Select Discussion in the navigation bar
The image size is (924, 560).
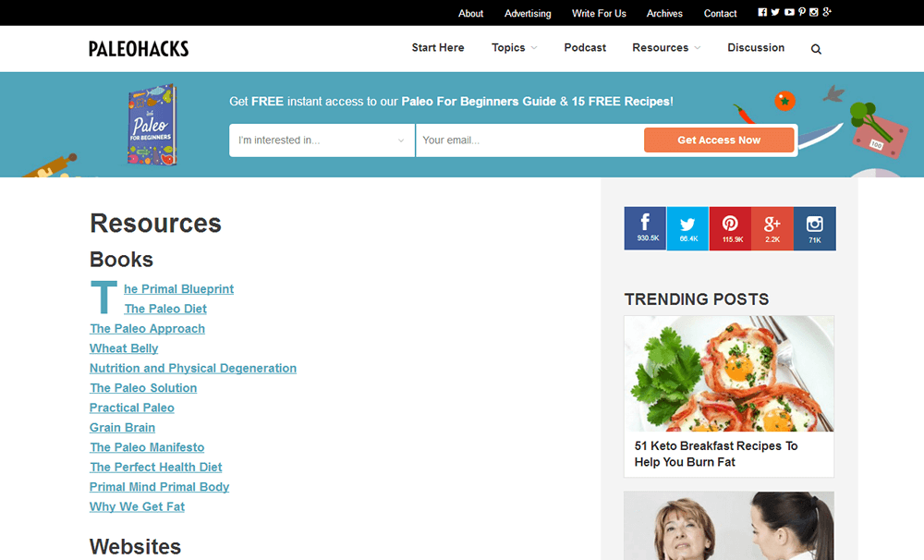(x=756, y=48)
